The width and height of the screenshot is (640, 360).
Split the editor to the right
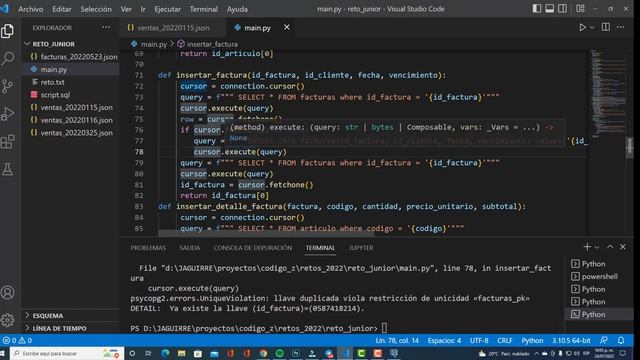point(606,27)
